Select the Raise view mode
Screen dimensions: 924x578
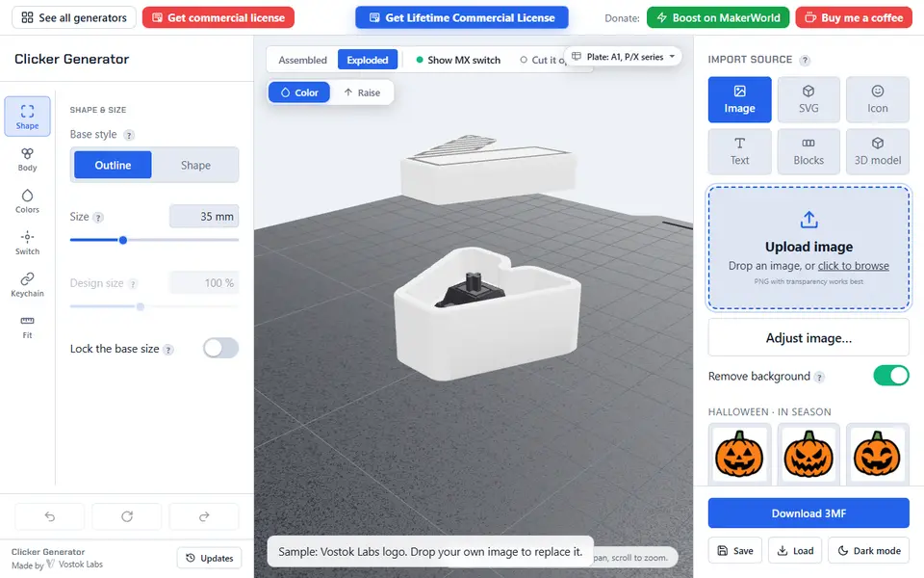click(x=362, y=92)
